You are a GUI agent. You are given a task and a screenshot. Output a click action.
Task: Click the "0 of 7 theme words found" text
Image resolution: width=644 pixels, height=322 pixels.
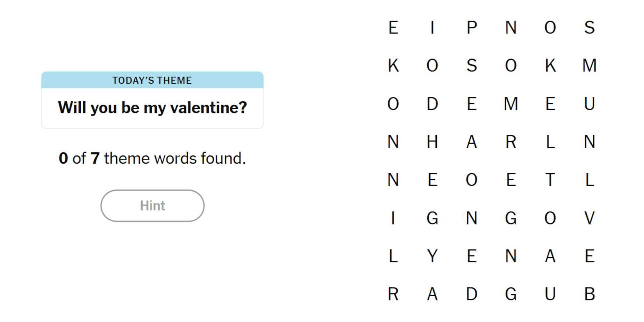152,158
